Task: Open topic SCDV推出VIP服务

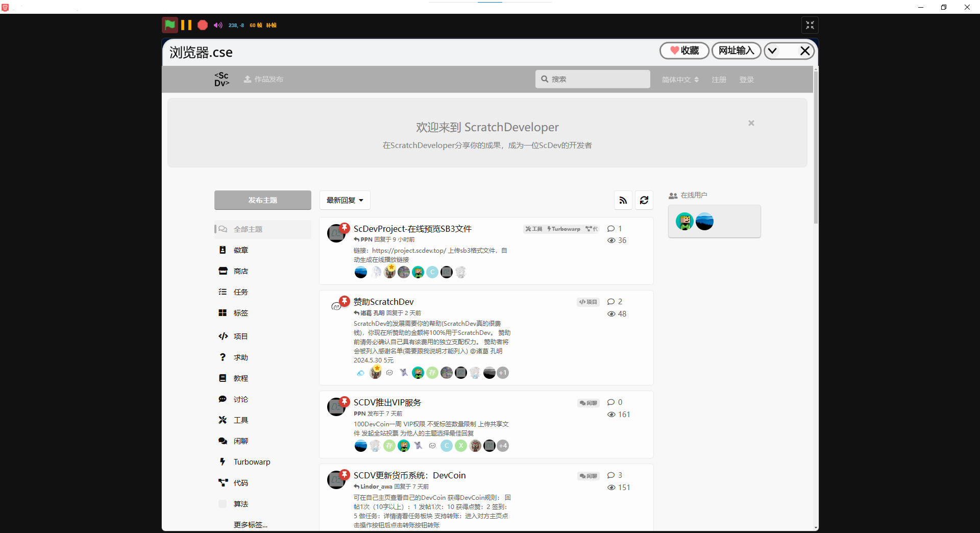Action: [x=387, y=402]
